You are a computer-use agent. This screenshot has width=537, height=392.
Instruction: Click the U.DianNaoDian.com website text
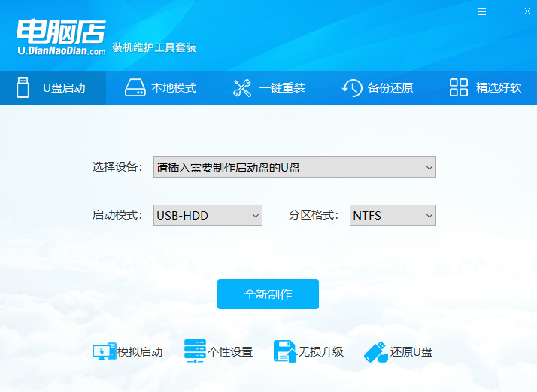coord(62,51)
